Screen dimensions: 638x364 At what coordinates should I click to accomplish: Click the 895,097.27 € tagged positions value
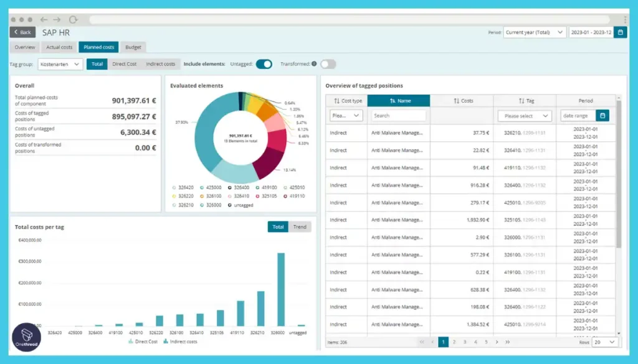(134, 116)
